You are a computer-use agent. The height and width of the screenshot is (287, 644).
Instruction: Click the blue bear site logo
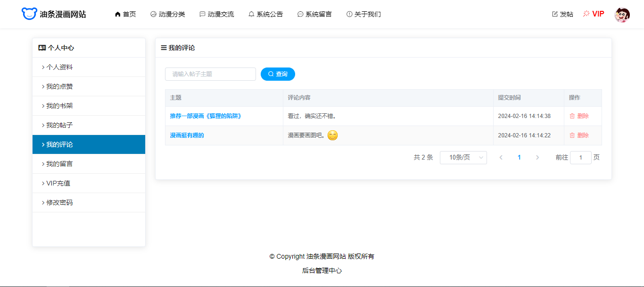(29, 14)
